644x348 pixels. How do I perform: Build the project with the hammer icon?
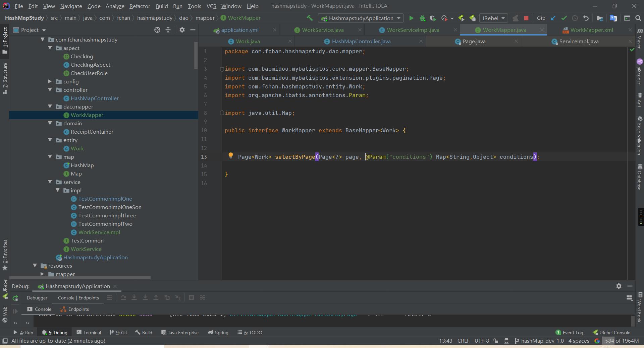[x=310, y=18]
